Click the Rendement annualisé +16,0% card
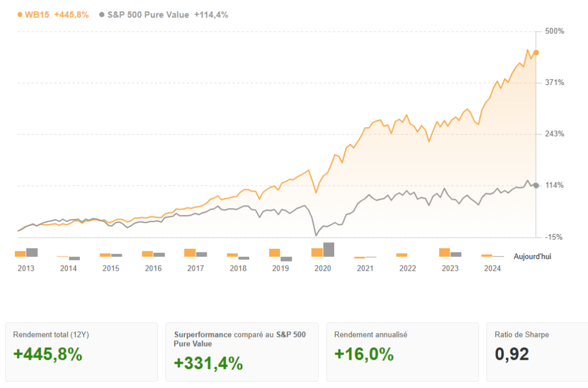Image resolution: width=588 pixels, height=388 pixels. (x=402, y=352)
